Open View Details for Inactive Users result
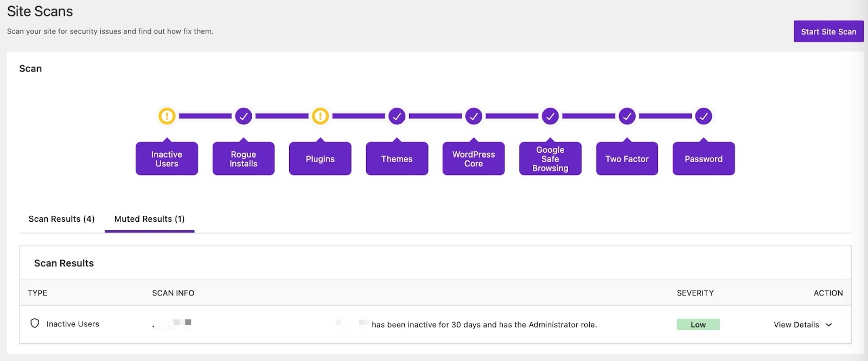 pyautogui.click(x=796, y=325)
